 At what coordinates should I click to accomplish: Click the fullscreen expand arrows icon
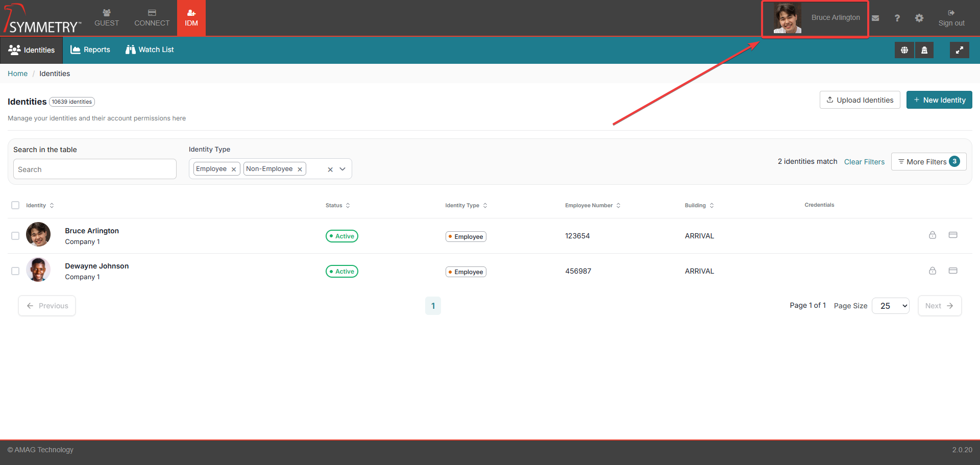click(x=959, y=50)
